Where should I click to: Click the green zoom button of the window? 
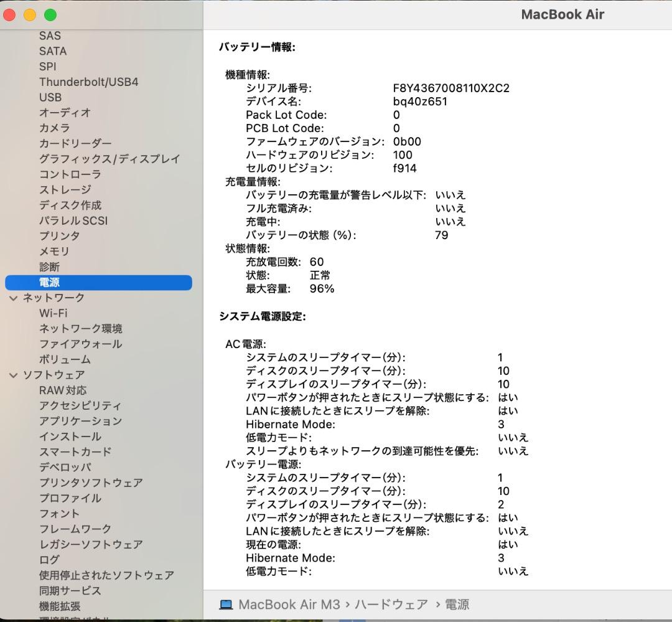[49, 14]
